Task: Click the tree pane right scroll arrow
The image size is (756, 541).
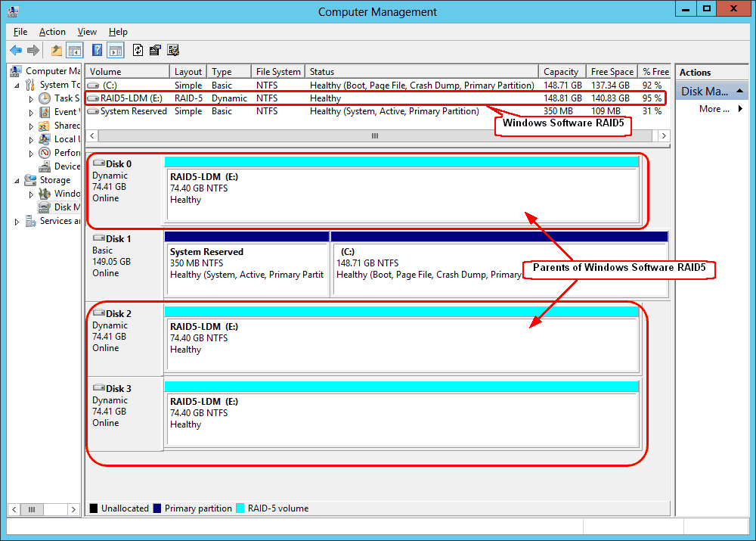Action: click(x=73, y=509)
